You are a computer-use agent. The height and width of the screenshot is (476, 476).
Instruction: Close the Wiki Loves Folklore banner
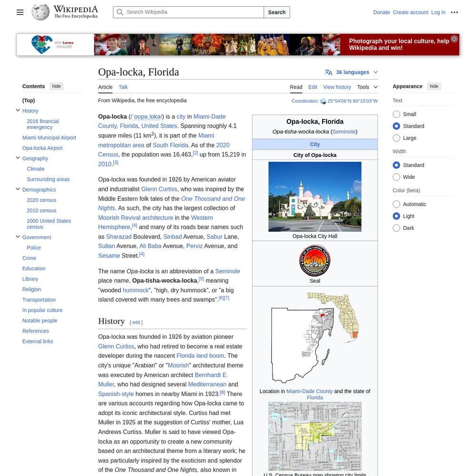point(454,39)
